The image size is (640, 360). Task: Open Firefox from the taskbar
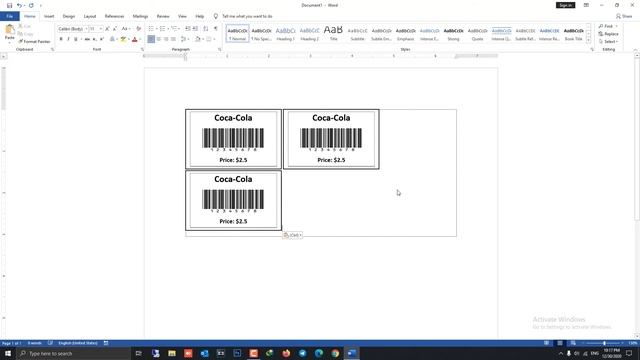[x=286, y=353]
